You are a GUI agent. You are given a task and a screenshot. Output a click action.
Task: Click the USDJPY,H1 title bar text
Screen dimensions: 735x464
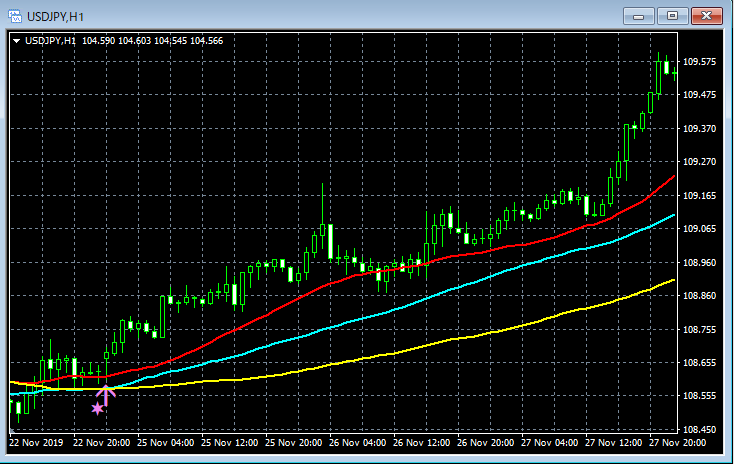[x=55, y=17]
